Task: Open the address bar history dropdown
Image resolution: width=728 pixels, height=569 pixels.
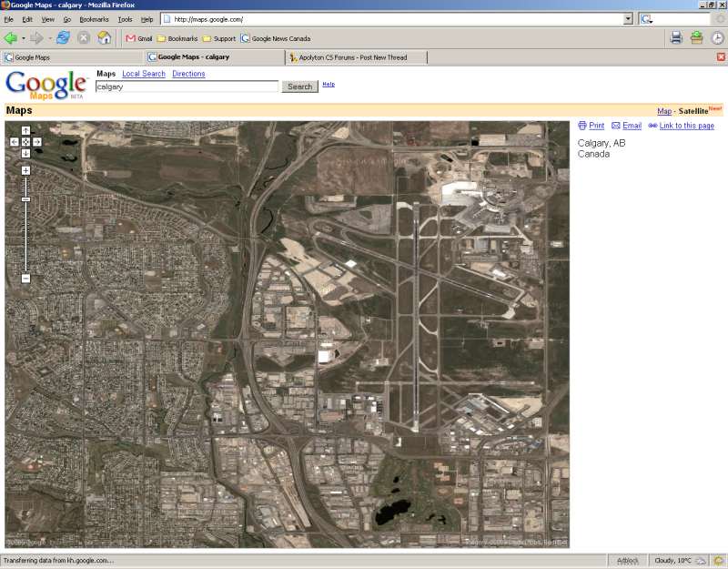Action: (628, 19)
